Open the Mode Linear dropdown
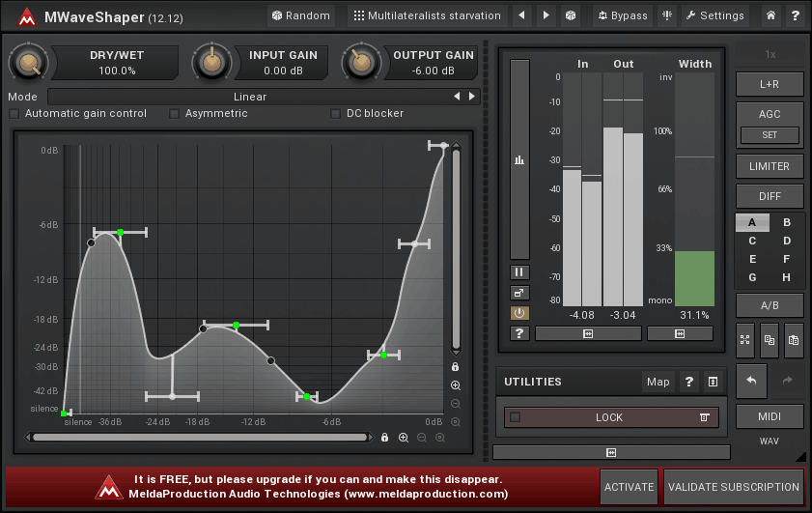812x513 pixels. [249, 97]
